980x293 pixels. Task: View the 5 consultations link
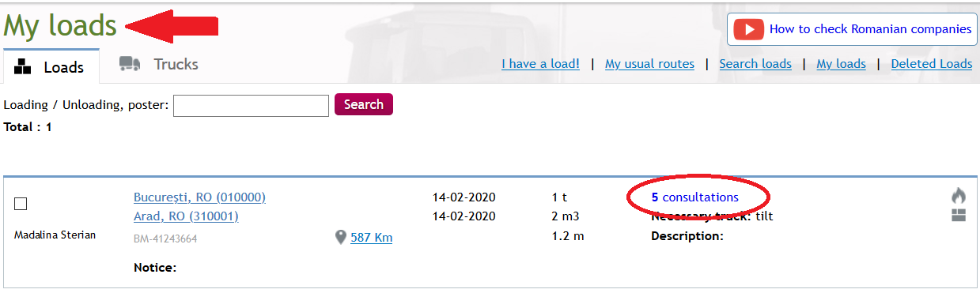[695, 197]
